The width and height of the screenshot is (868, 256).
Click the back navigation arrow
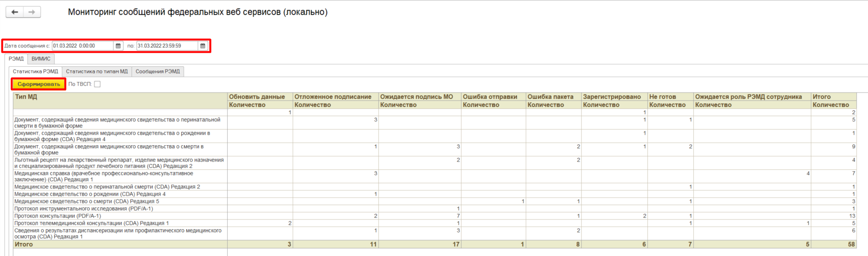tap(15, 12)
